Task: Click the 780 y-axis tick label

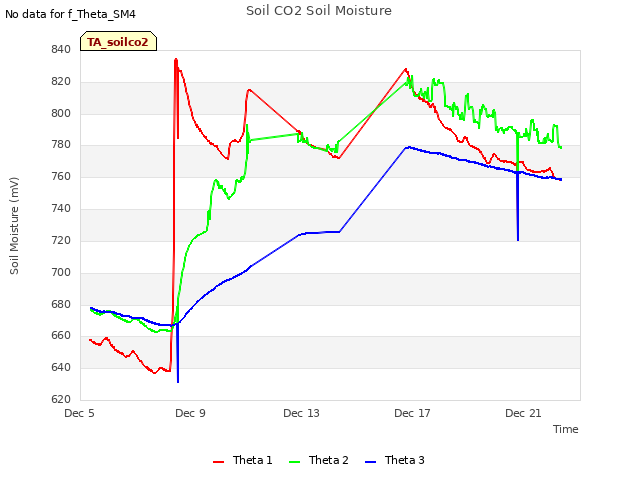Action: (61, 145)
